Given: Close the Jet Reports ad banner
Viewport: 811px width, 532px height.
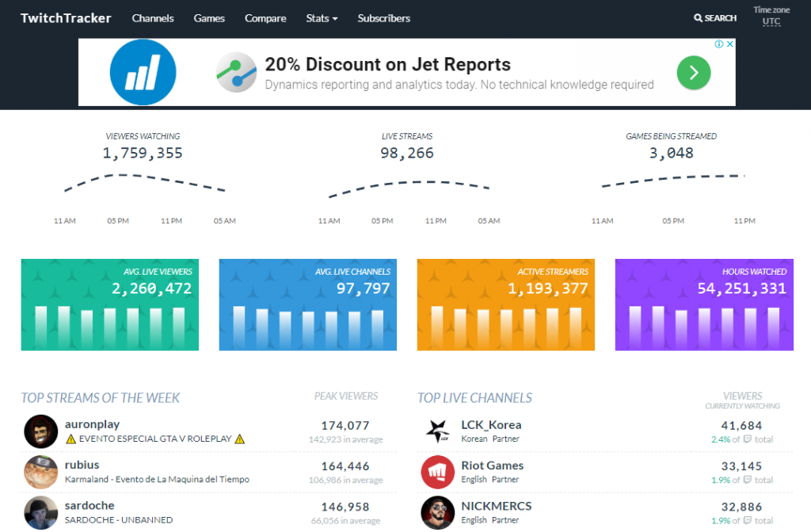Looking at the screenshot, I should 729,44.
